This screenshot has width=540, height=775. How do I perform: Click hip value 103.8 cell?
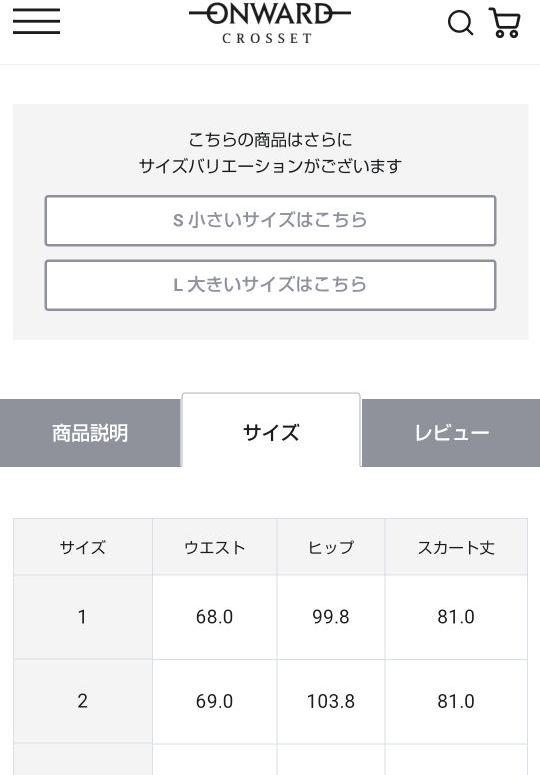(x=331, y=701)
